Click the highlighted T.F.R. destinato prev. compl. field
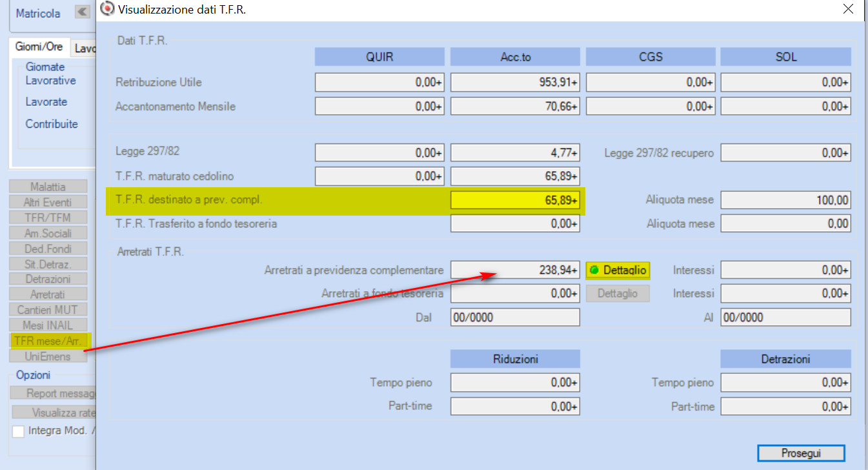 click(x=515, y=200)
